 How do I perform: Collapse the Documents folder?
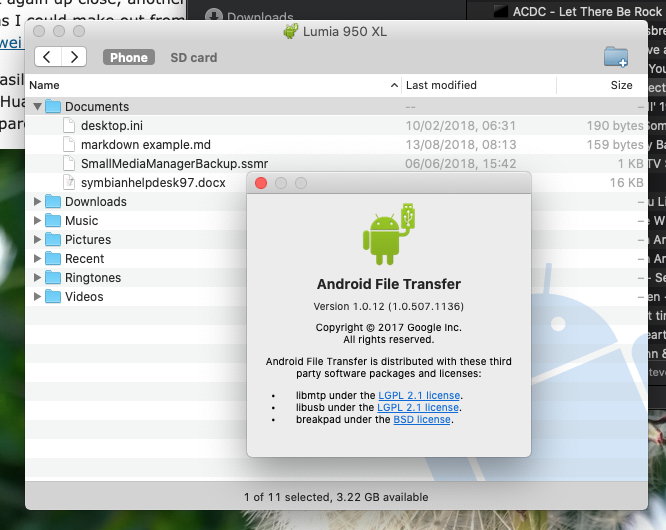(37, 107)
